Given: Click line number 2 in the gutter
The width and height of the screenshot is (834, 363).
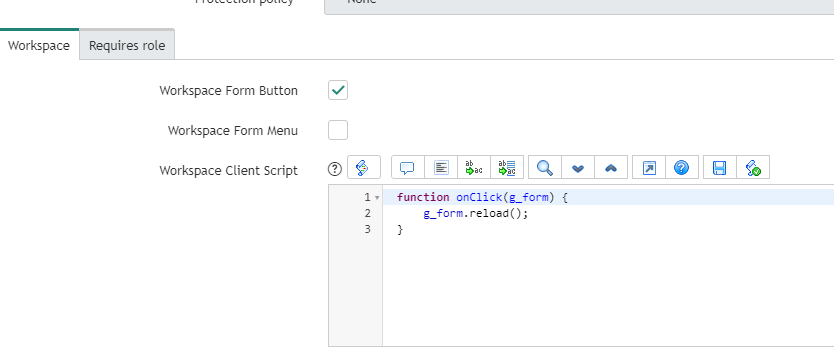Looking at the screenshot, I should [x=368, y=213].
